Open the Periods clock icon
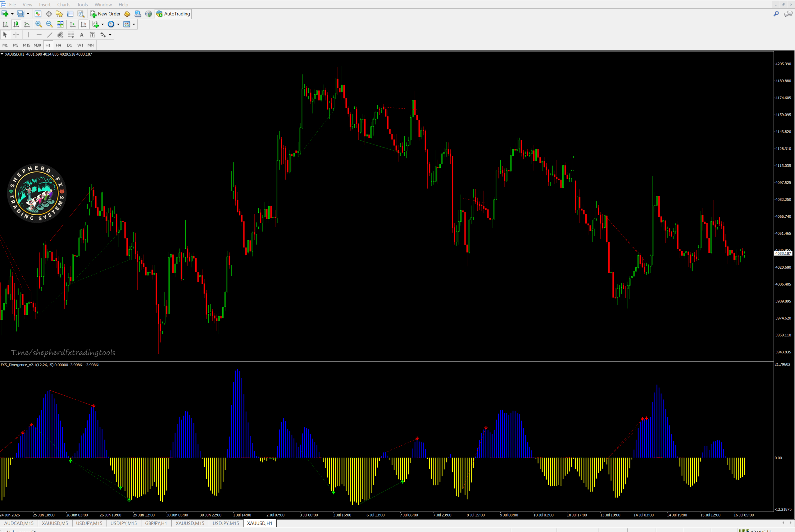This screenshot has width=795, height=532. click(111, 24)
